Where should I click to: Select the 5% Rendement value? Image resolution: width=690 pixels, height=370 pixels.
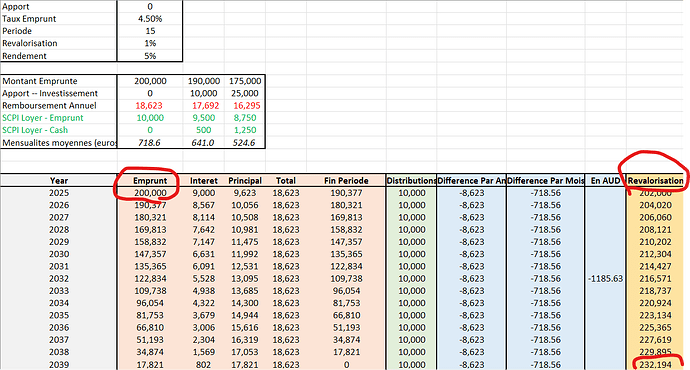coord(150,56)
